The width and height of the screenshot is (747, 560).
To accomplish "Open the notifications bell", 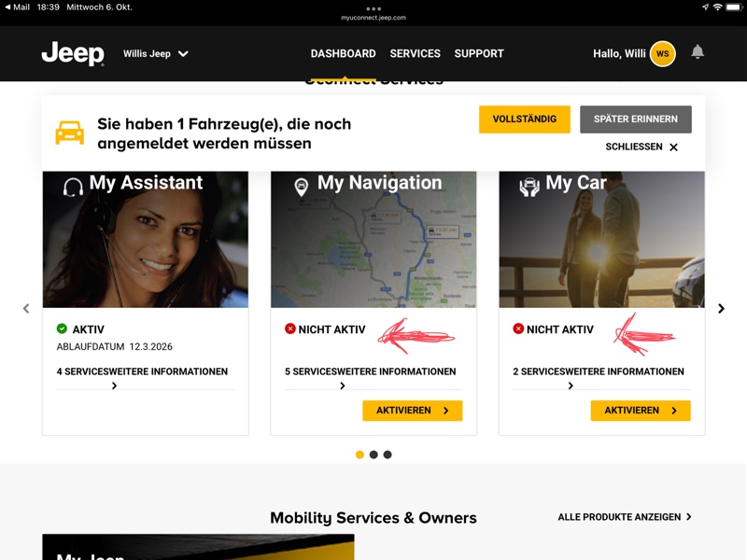I will click(698, 52).
